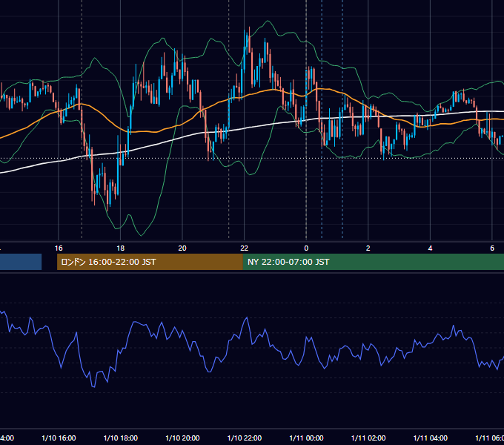Click the 1/10 22:00 label on the lower axis

[x=245, y=438]
